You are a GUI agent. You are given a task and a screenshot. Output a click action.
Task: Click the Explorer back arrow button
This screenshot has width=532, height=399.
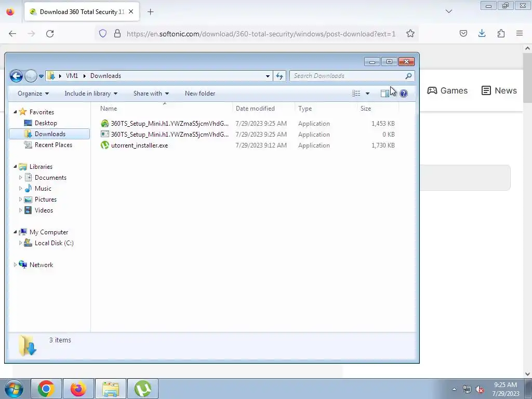pos(16,76)
